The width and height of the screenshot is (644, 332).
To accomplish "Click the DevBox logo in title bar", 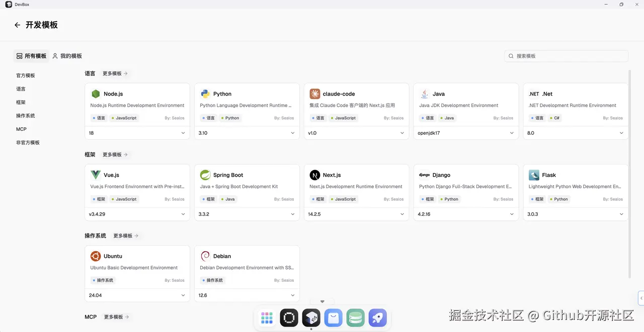I will [9, 5].
